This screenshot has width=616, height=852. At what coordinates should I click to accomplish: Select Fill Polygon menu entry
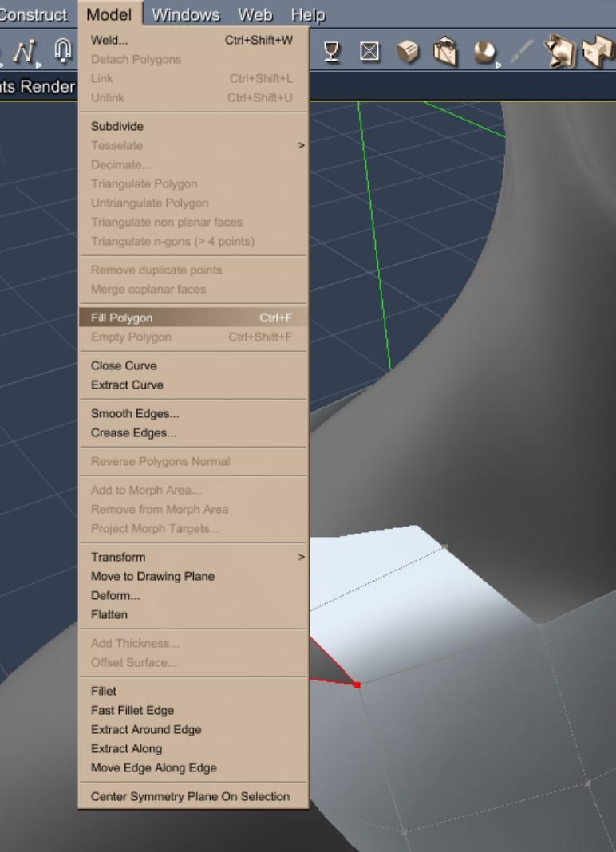193,318
